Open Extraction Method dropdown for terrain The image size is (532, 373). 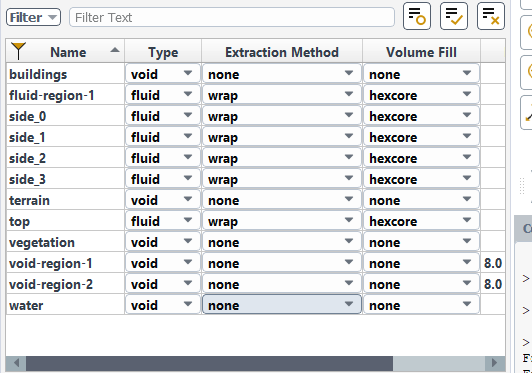pyautogui.click(x=282, y=200)
